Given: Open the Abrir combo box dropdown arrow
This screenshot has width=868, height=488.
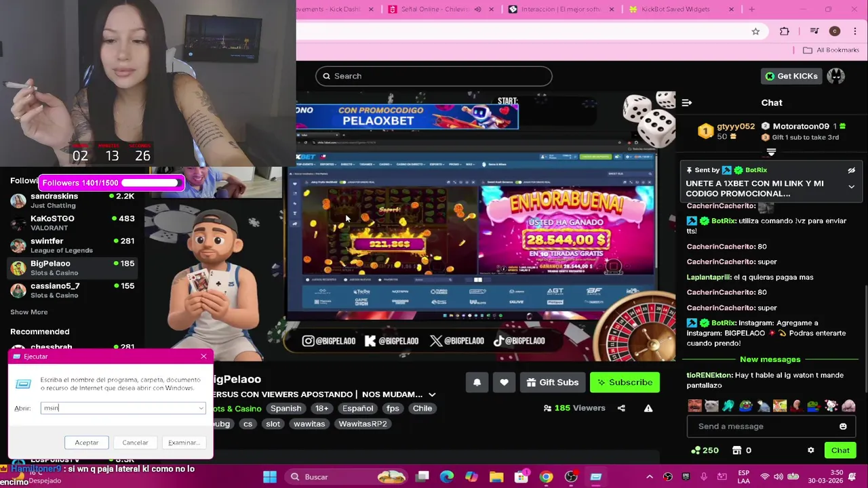Looking at the screenshot, I should pyautogui.click(x=201, y=408).
